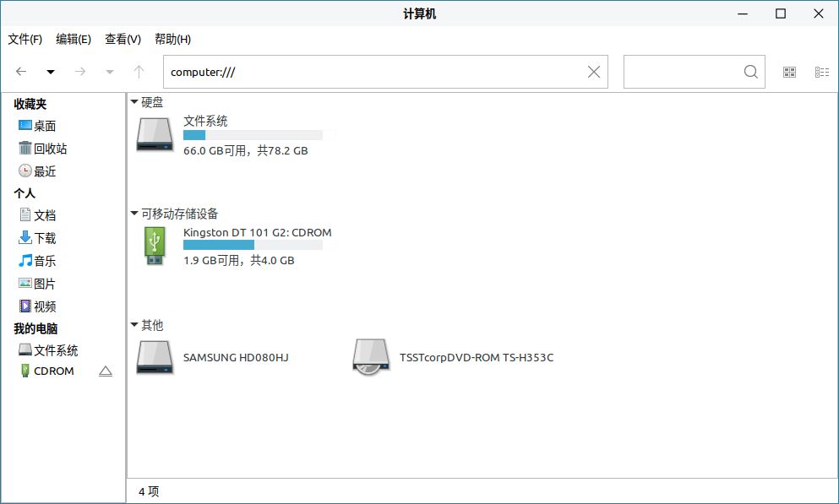
Task: Open the 帮助(H) menu
Action: pyautogui.click(x=172, y=39)
